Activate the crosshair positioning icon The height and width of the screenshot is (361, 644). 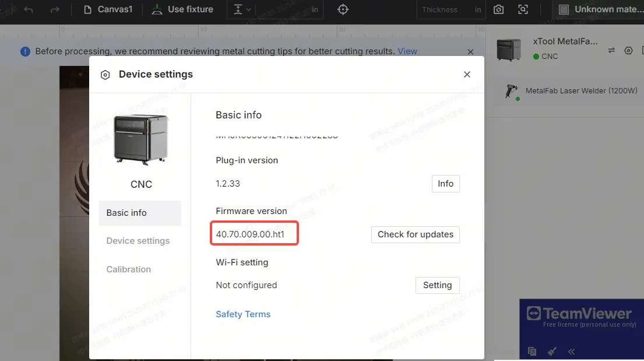click(343, 9)
